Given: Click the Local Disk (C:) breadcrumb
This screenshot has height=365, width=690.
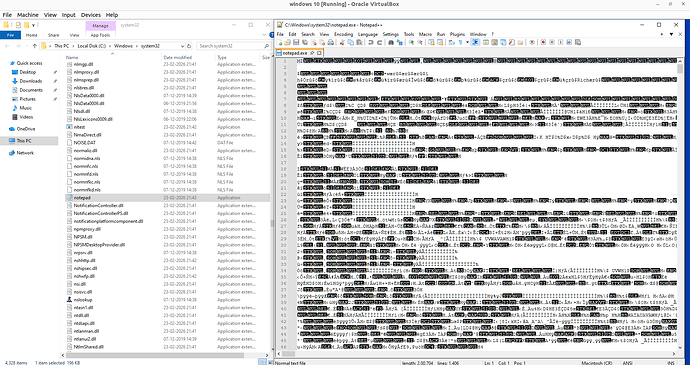Looking at the screenshot, I should pos(92,46).
